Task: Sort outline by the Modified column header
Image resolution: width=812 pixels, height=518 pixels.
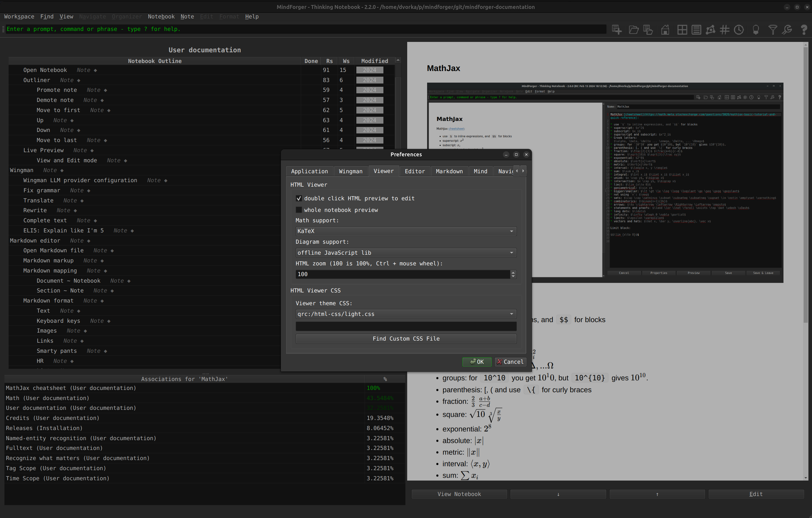Action: coord(374,61)
